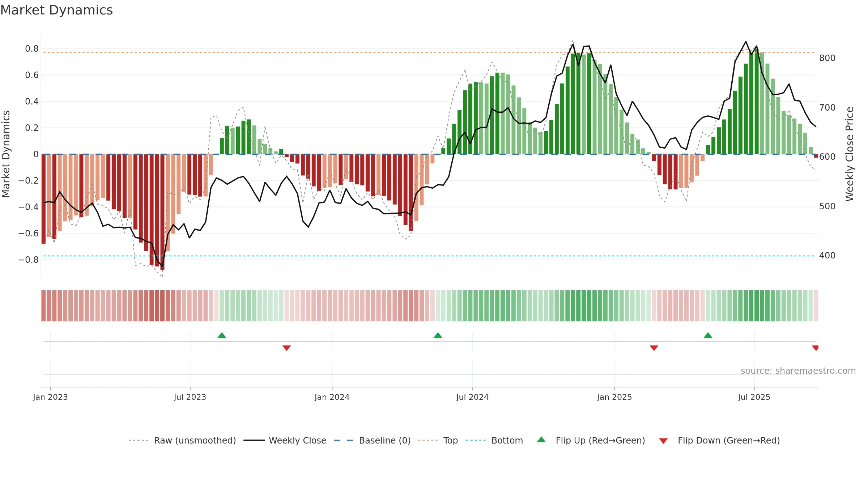Click the Jan 2025 axis label
868x488 pixels.
pos(614,397)
